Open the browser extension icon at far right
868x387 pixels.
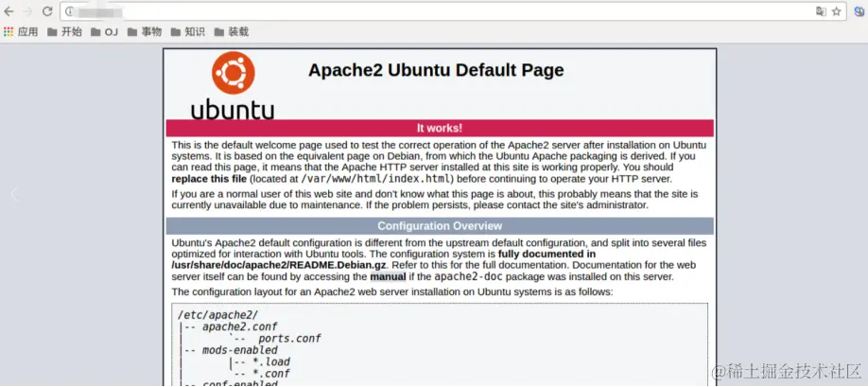[x=859, y=11]
